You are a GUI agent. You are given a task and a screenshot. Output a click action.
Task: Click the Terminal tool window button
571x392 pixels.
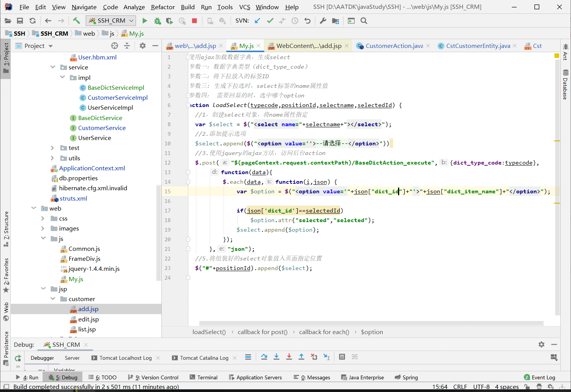(203, 377)
